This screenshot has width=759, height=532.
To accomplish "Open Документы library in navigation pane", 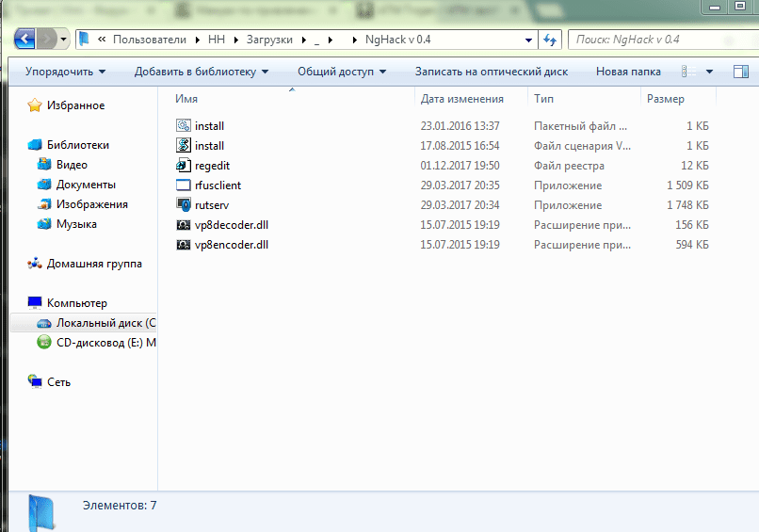I will pos(86,185).
